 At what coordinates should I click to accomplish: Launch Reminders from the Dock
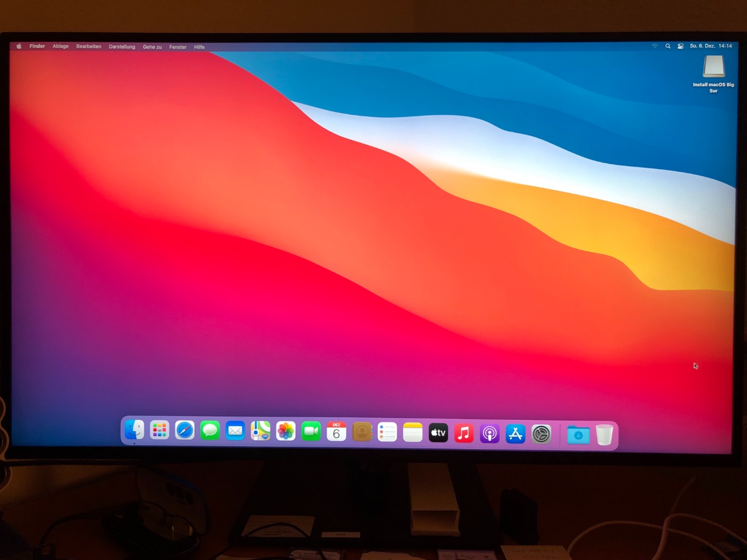[388, 432]
